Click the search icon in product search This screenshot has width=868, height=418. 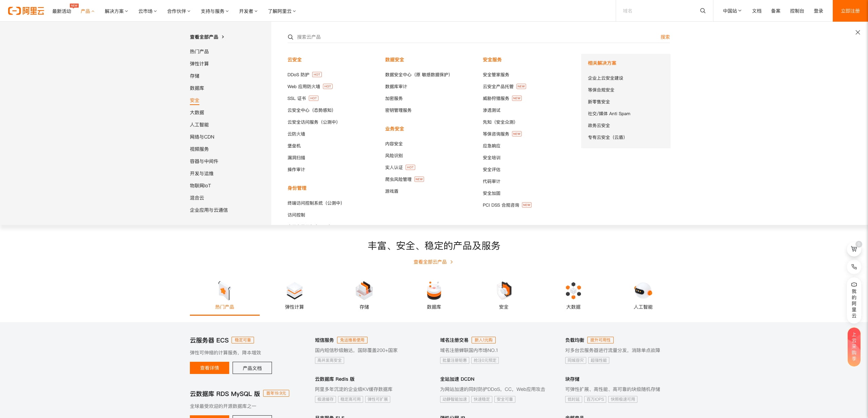click(290, 37)
